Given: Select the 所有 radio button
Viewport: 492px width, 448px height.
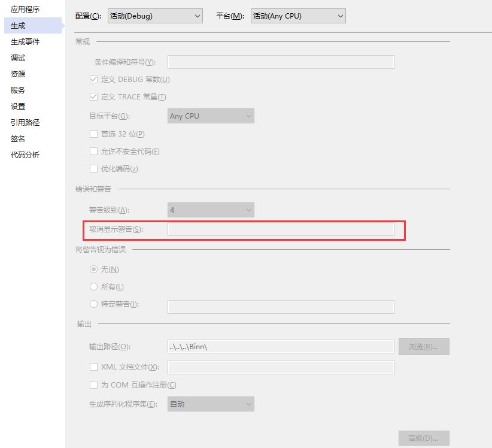Looking at the screenshot, I should coord(93,287).
